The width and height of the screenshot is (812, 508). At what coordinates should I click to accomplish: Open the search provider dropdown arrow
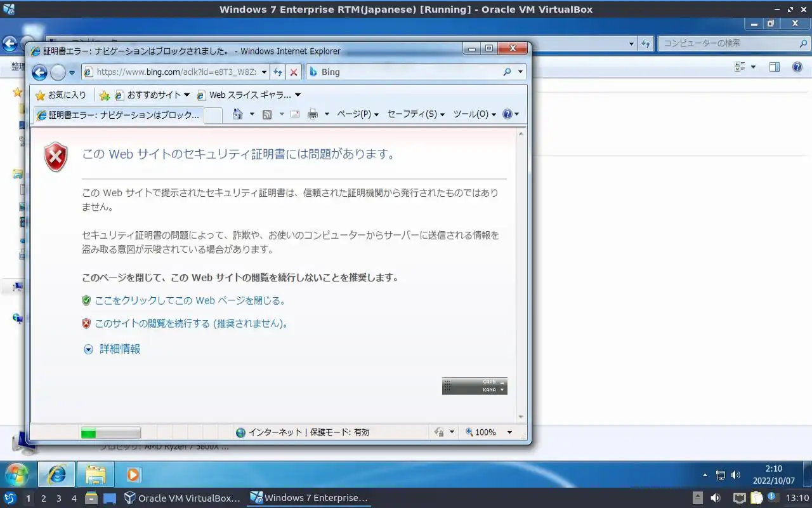(x=521, y=72)
